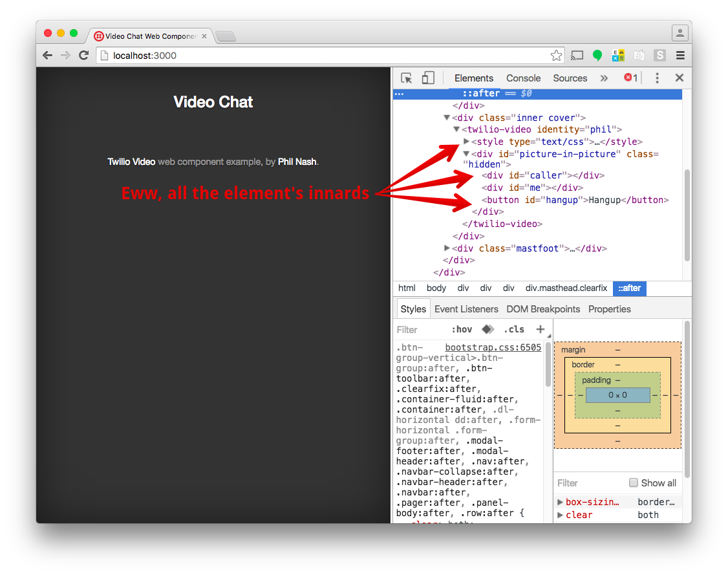The image size is (728, 575).
Task: Open the green Hangouts extension icon
Action: pos(597,56)
